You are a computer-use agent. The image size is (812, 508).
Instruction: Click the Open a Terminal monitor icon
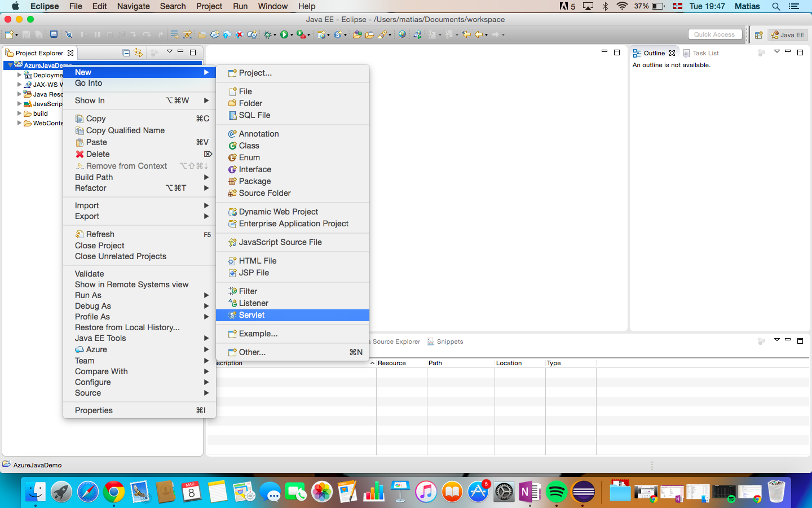tap(54, 34)
